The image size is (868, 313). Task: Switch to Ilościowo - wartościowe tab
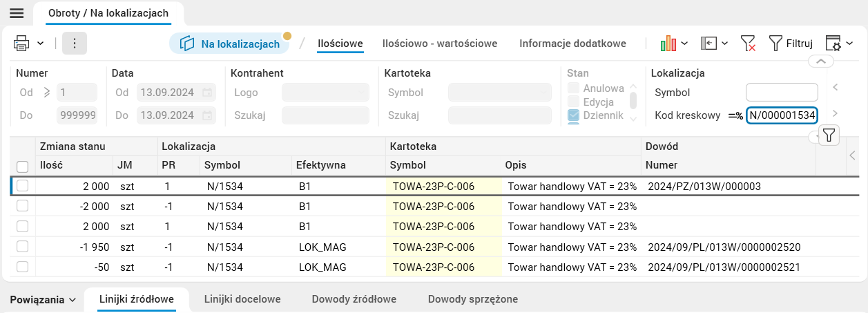coord(440,44)
